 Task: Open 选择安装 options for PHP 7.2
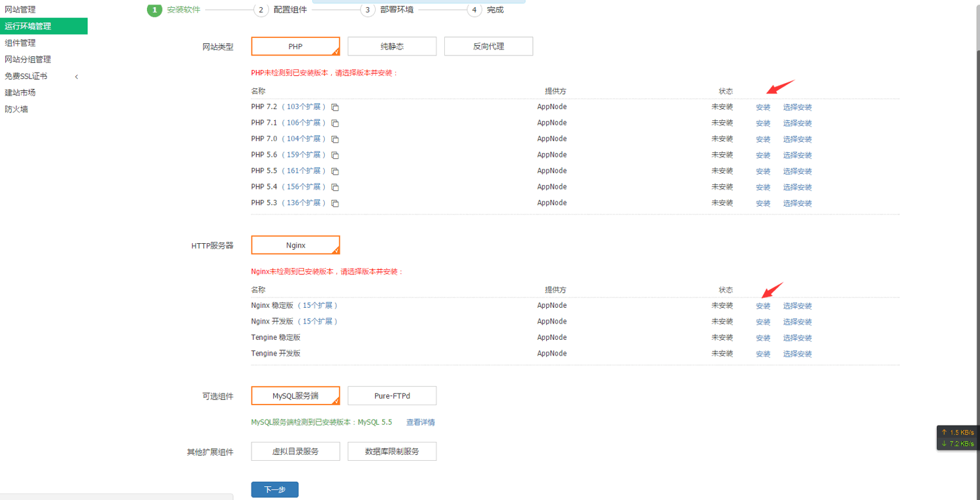(797, 107)
